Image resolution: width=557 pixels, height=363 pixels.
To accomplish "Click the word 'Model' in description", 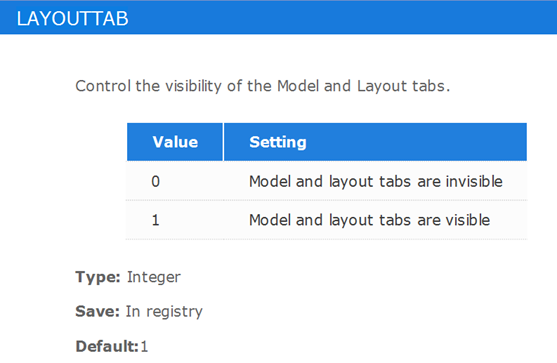I will tap(297, 86).
